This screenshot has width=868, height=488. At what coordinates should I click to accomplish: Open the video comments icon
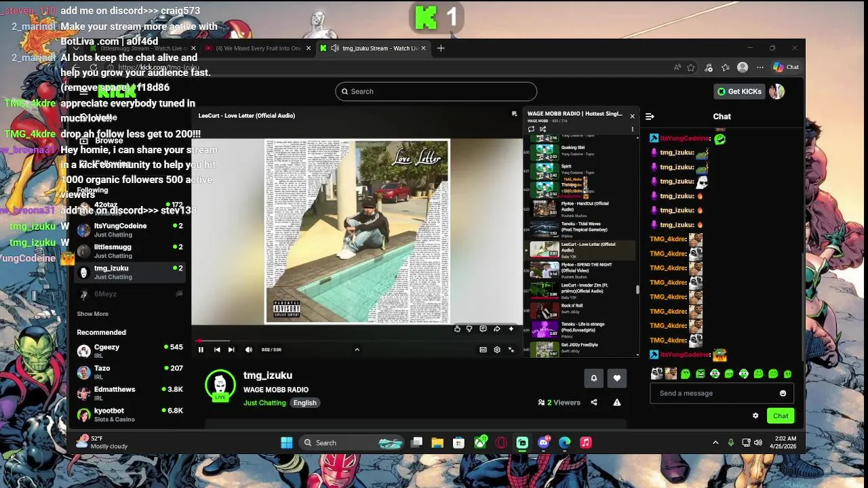pyautogui.click(x=483, y=329)
